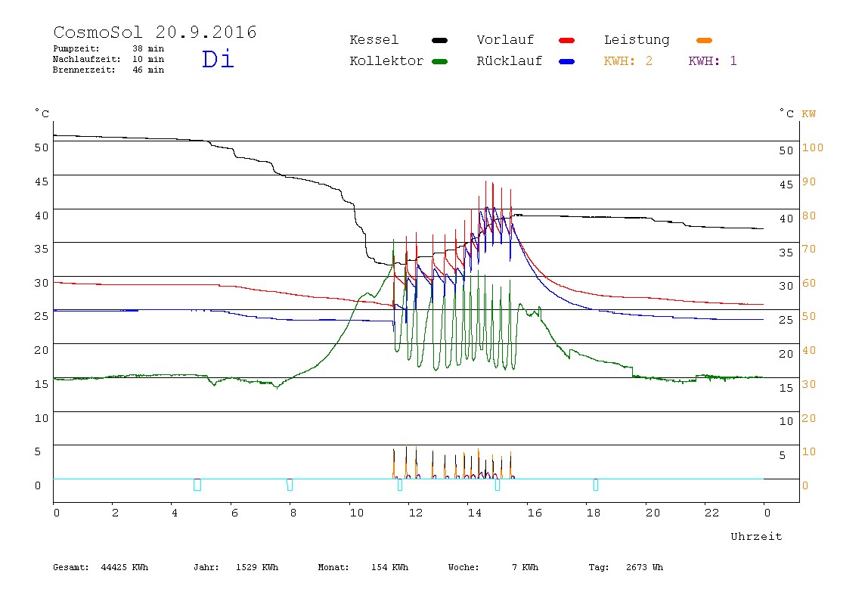Click the blue weekday label "Di"
The width and height of the screenshot is (868, 614).
(x=218, y=59)
